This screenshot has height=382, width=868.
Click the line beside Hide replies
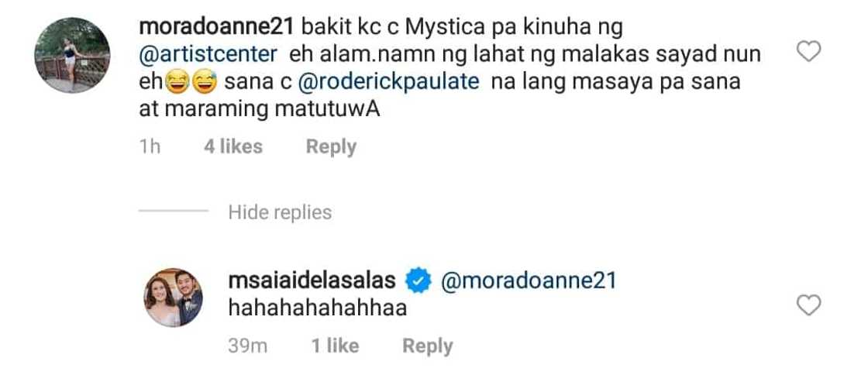click(x=174, y=212)
